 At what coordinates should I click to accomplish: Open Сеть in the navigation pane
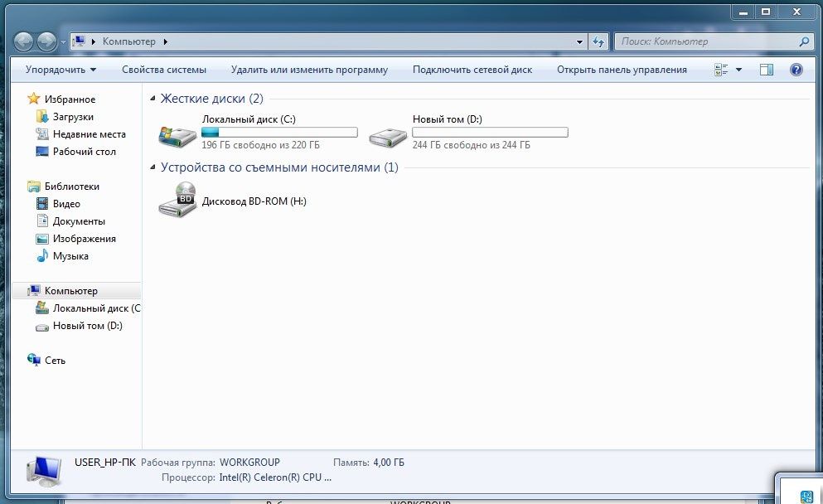[55, 360]
